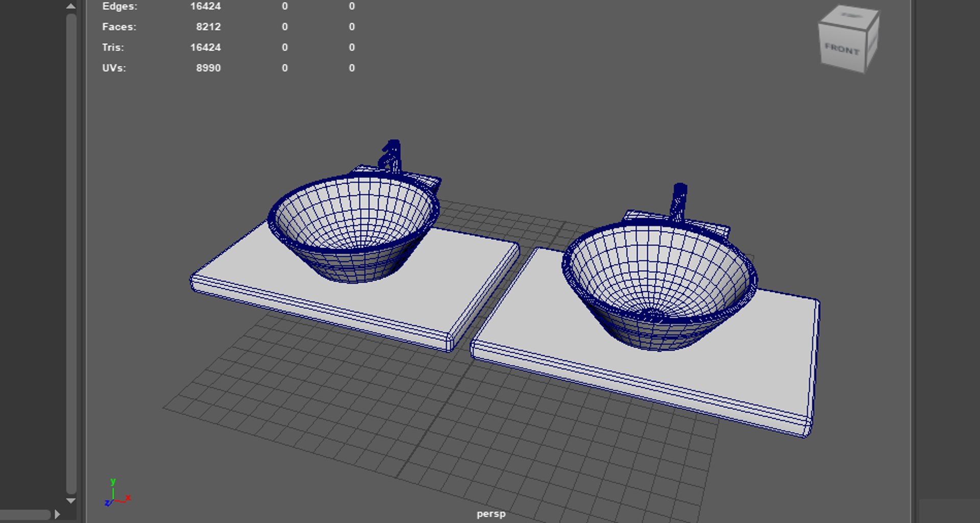Click the Tris count value 16424
This screenshot has height=523, width=980.
point(205,47)
